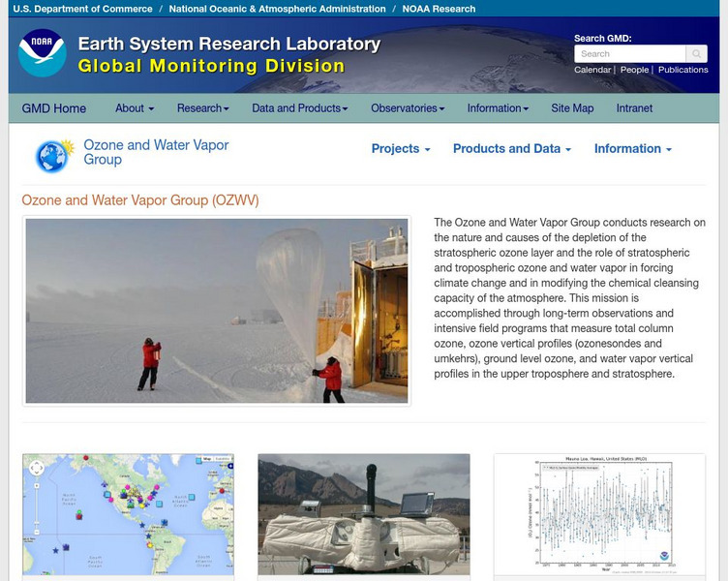Screen dimensions: 728x581
Task: Open the People link
Action: [634, 70]
